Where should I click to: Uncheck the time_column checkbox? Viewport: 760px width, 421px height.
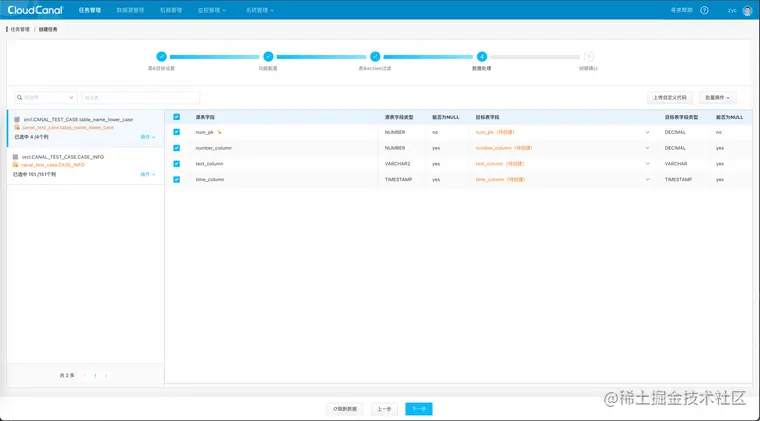(176, 179)
